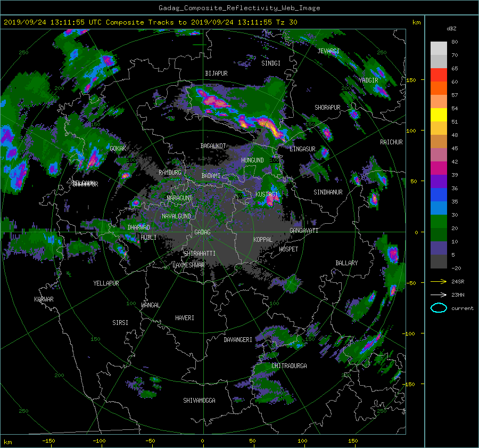This screenshot has height=448, width=479.
Task: Click the NAVALGUND city label
Action: pyautogui.click(x=176, y=216)
